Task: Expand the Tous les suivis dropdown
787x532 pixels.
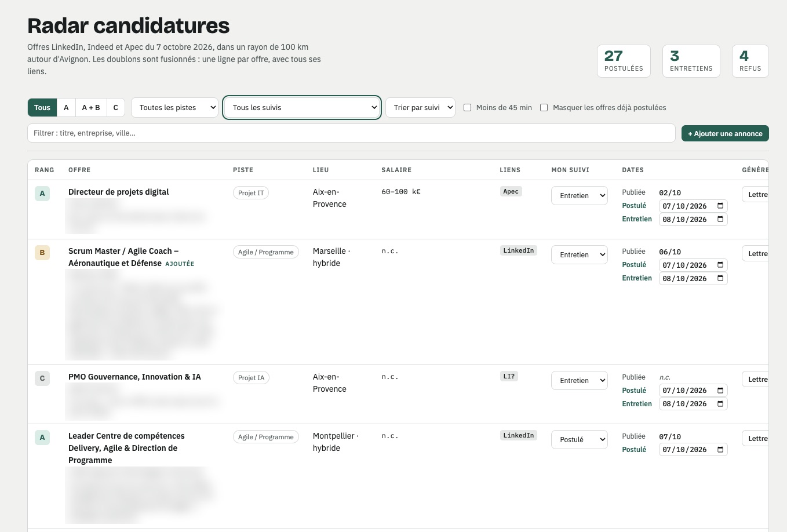Action: tap(302, 108)
